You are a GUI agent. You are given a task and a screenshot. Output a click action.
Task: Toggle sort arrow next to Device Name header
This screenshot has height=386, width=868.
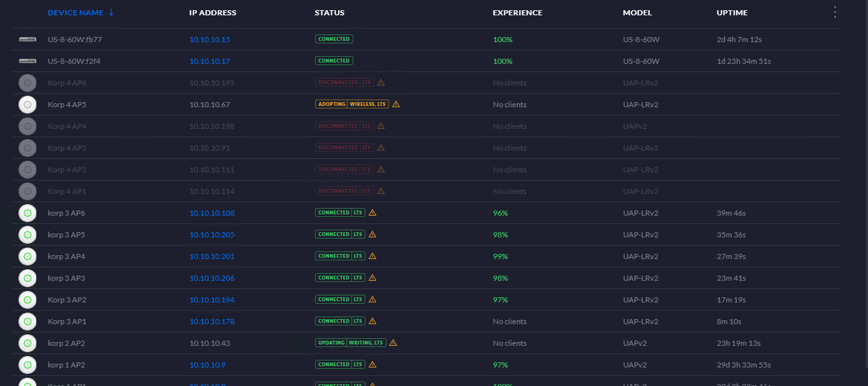[112, 12]
